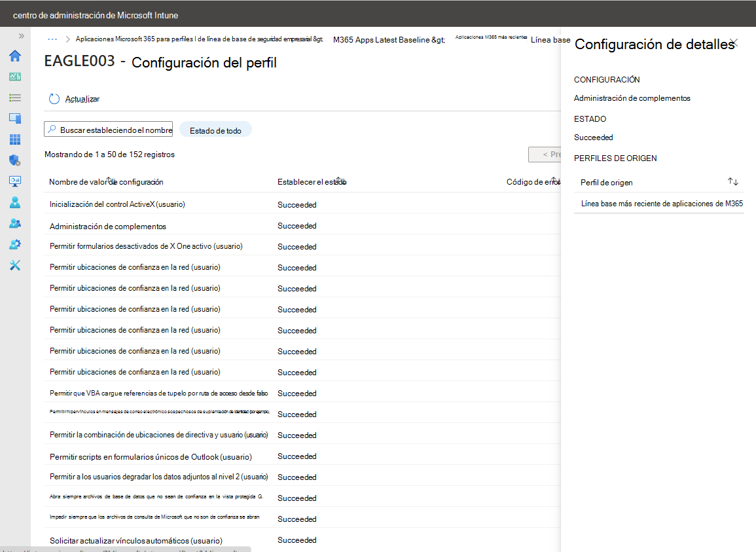Click Succeeded status for ActiveX row
The height and width of the screenshot is (552, 756).
coord(297,204)
